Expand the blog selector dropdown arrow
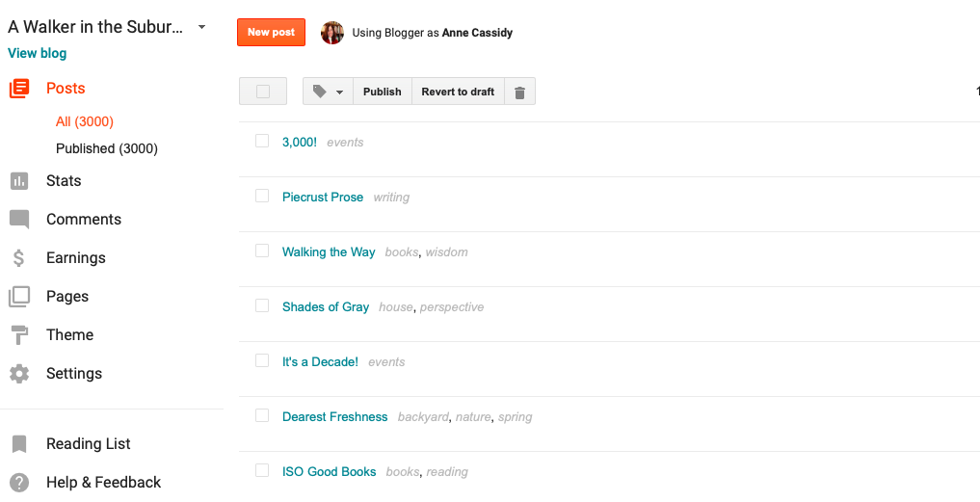 coord(201,27)
